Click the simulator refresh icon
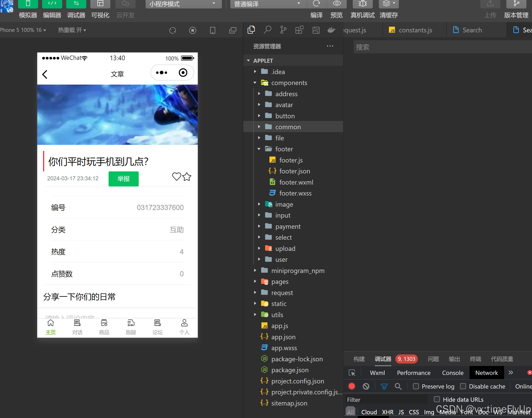 [173, 30]
